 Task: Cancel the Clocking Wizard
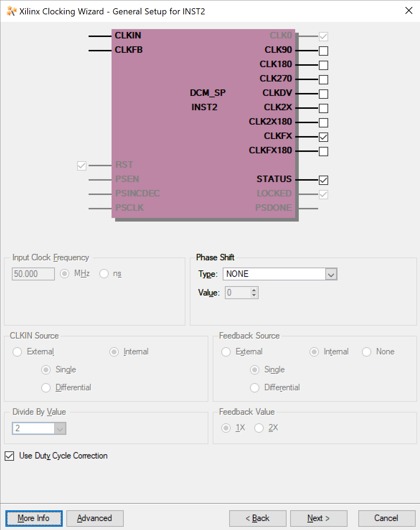pos(386,518)
